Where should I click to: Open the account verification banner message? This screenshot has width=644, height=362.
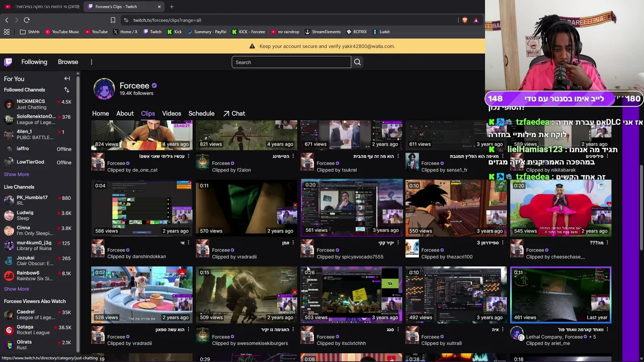click(327, 46)
